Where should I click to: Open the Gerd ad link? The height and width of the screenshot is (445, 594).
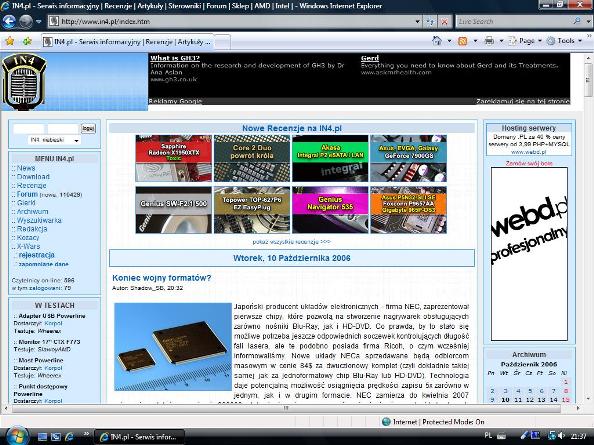click(x=370, y=58)
